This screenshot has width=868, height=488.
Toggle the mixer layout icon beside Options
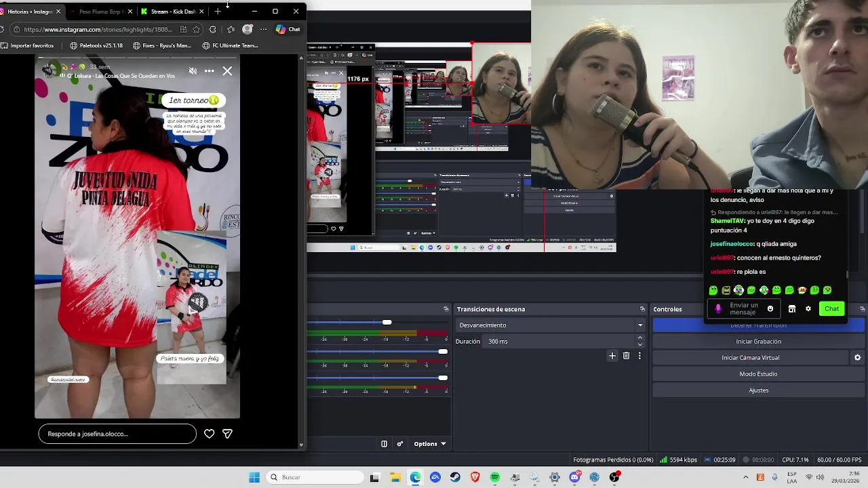[384, 444]
